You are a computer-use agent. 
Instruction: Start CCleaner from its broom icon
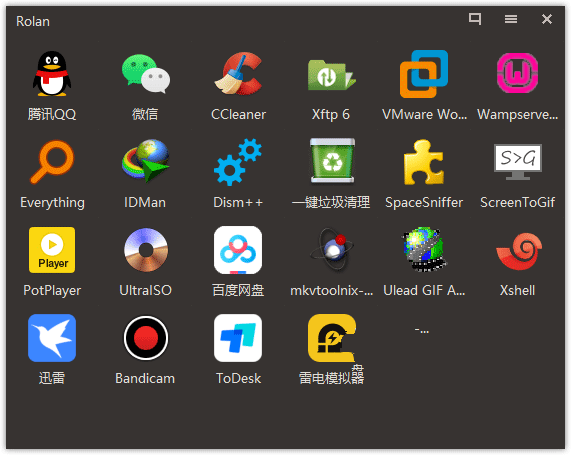pos(238,74)
